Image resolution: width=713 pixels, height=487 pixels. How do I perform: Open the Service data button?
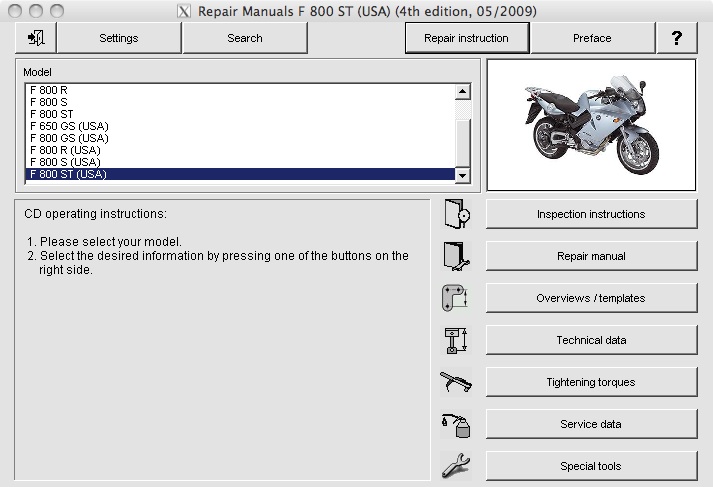coord(591,424)
